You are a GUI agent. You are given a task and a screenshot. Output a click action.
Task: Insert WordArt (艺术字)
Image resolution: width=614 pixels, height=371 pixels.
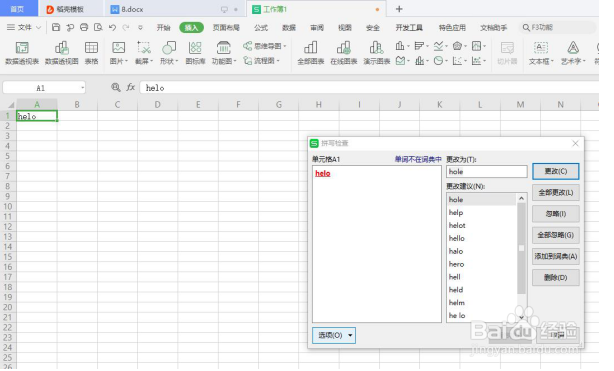pyautogui.click(x=573, y=53)
